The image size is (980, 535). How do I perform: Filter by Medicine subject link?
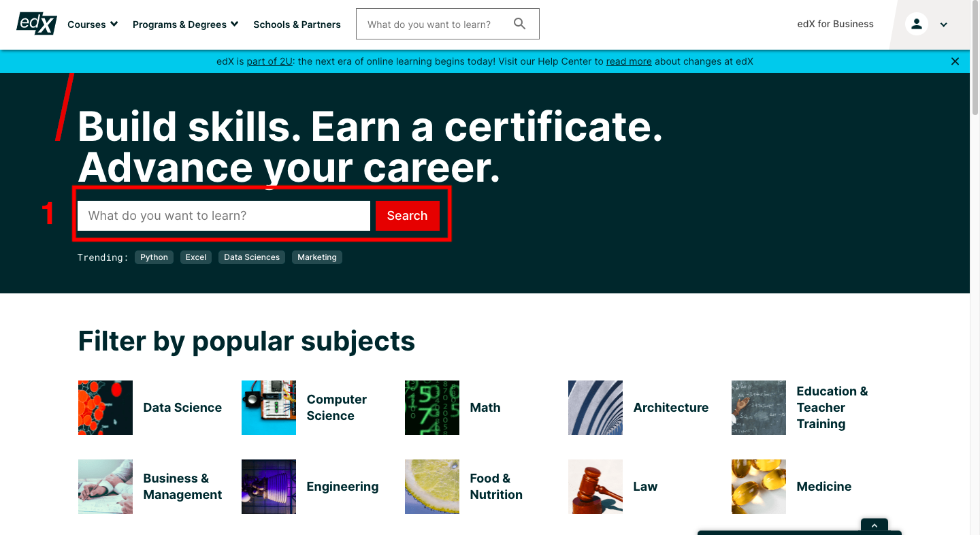point(824,487)
